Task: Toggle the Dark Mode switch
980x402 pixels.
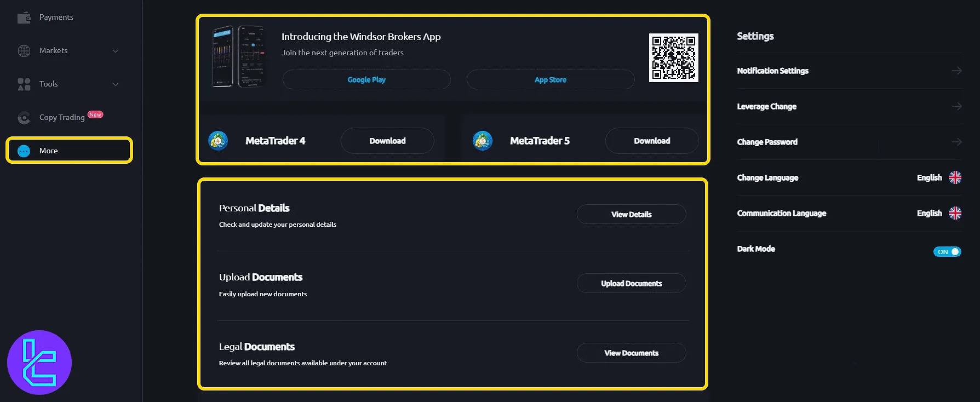Action: point(947,252)
